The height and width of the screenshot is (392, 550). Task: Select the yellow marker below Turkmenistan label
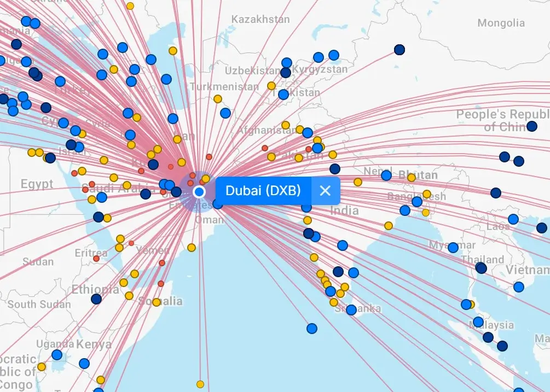(x=218, y=99)
